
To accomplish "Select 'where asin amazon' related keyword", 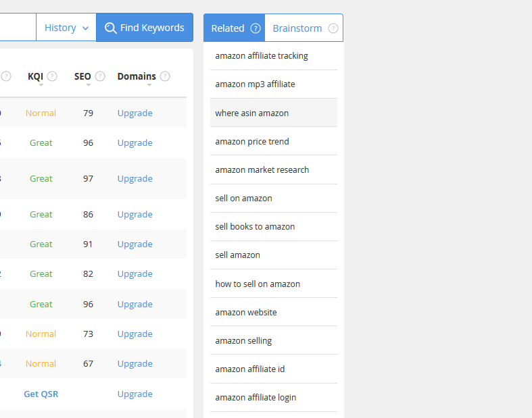I will [x=274, y=113].
